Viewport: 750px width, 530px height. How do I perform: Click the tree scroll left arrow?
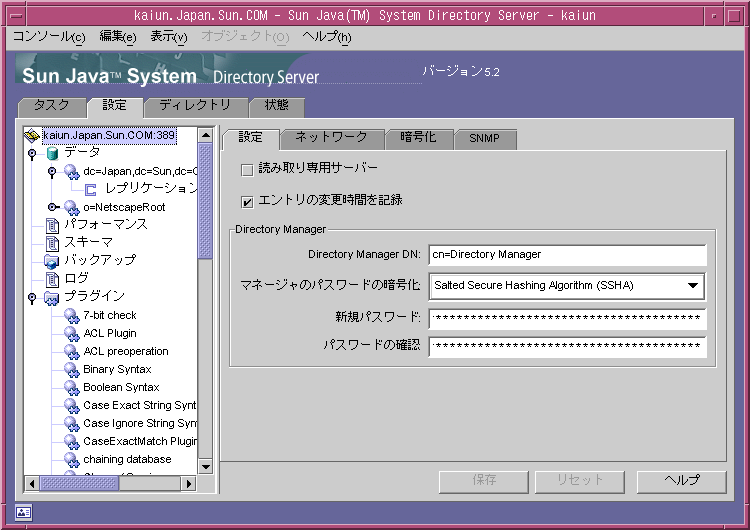[32, 484]
